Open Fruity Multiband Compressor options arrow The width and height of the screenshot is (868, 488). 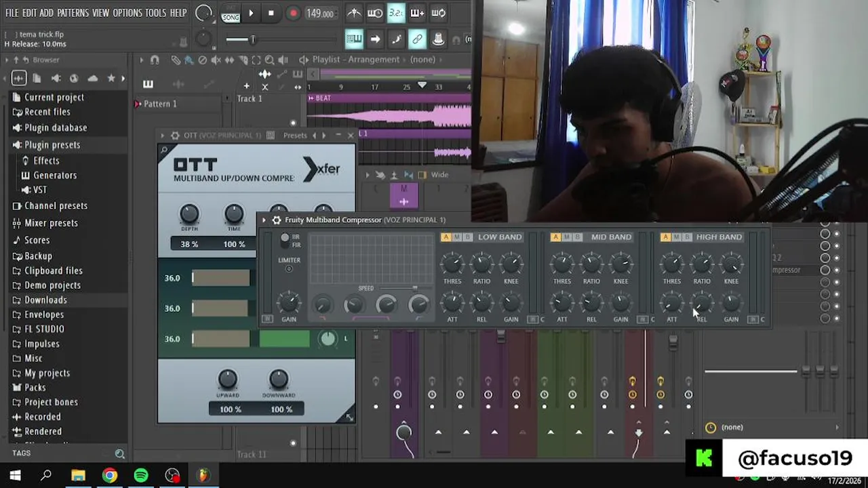tap(264, 220)
